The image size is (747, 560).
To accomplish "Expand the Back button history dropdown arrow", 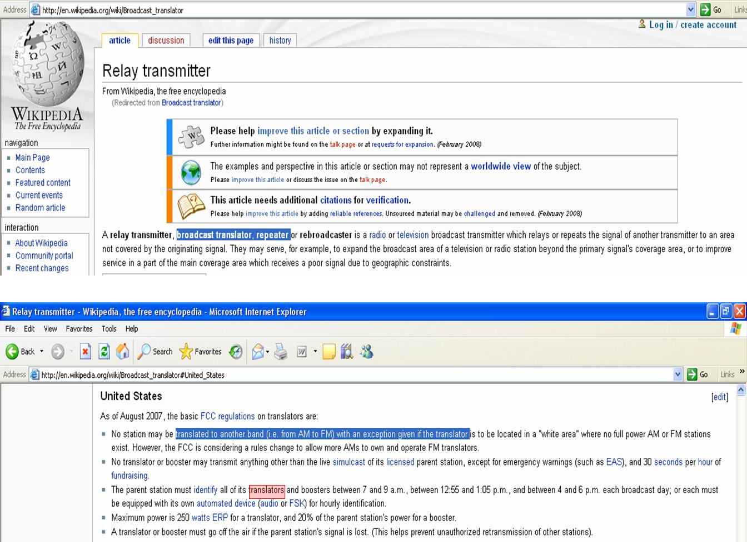I will tap(42, 352).
